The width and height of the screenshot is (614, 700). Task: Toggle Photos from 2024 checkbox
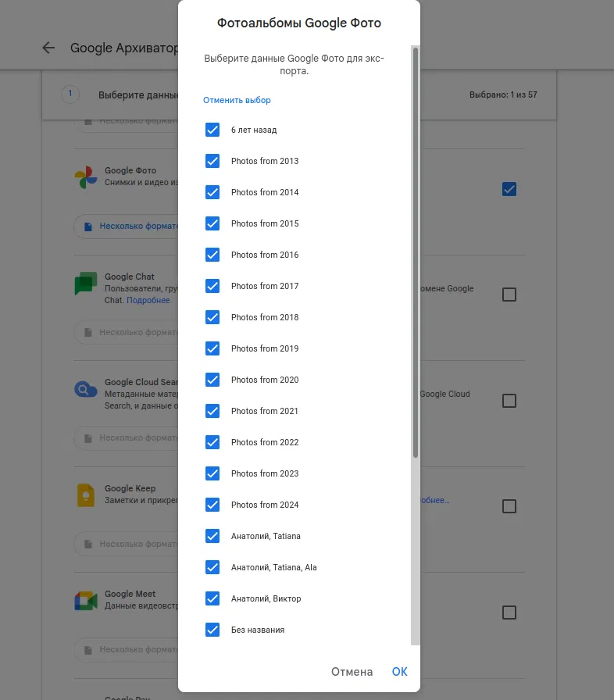tap(212, 505)
